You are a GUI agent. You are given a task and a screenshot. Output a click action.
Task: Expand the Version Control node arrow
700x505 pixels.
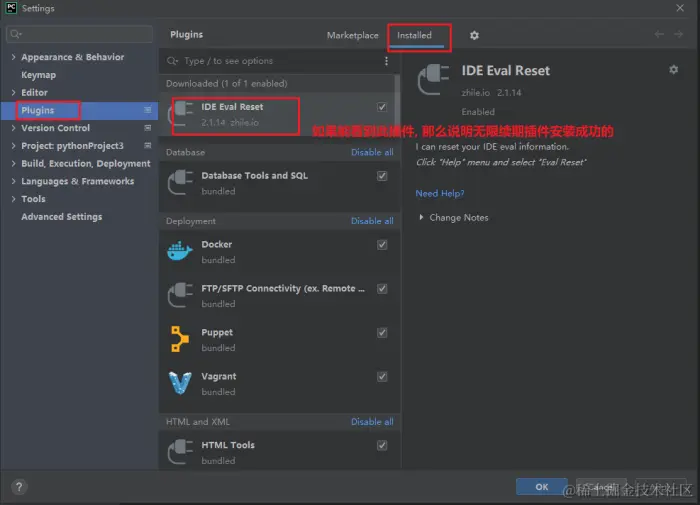(x=13, y=128)
